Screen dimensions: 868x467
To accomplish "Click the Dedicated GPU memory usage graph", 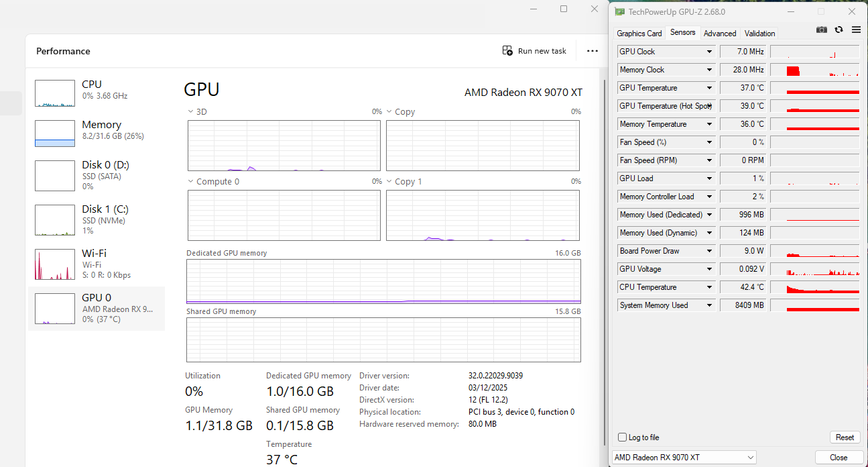I will [383, 282].
